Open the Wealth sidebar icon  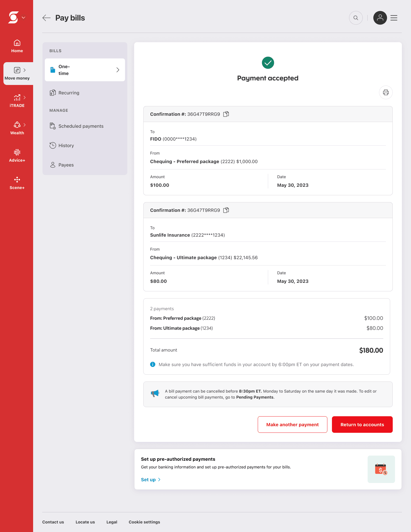tap(17, 125)
